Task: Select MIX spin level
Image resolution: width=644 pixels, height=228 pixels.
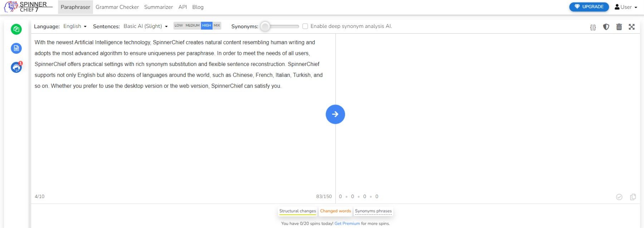Action: [217, 25]
